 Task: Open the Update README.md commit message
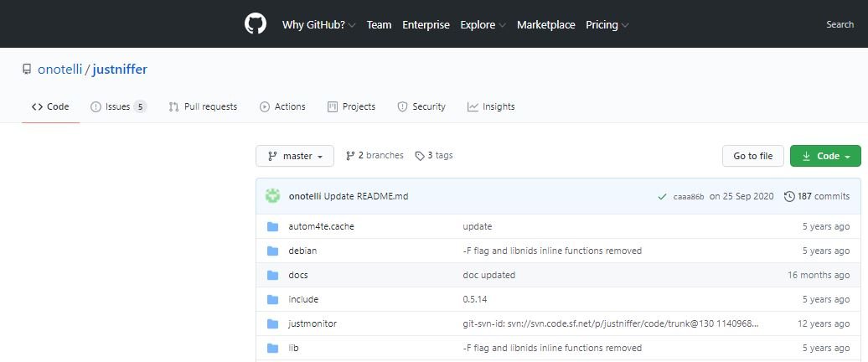[x=366, y=196]
